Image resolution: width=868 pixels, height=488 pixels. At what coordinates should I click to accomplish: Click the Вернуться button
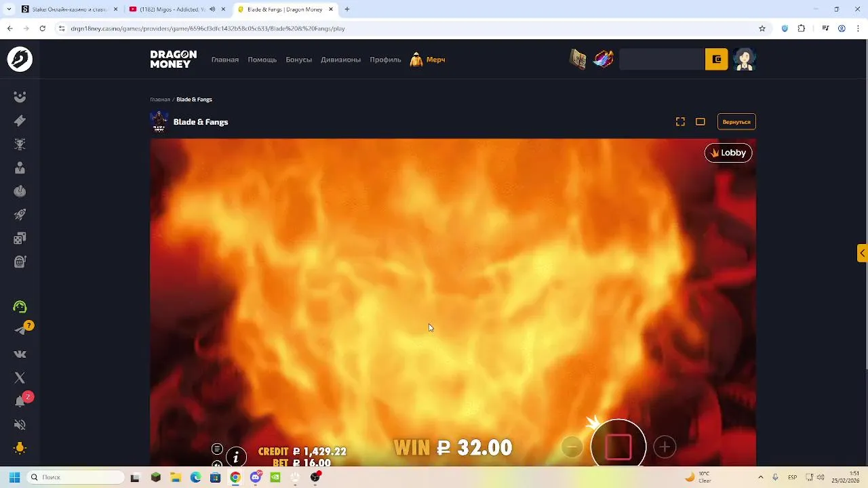pyautogui.click(x=736, y=122)
